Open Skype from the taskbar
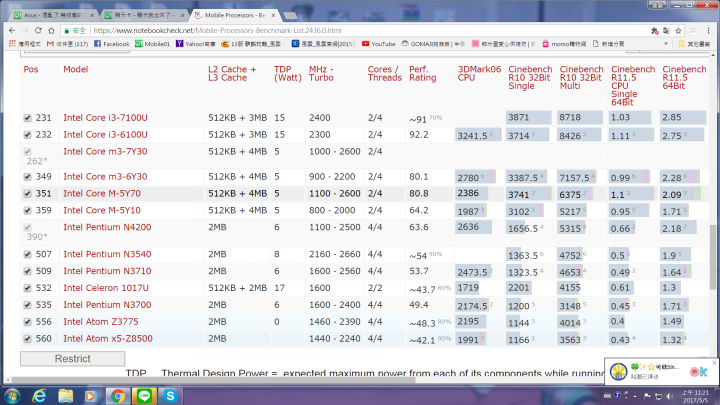Viewport: 720px width, 405px height. 170,396
